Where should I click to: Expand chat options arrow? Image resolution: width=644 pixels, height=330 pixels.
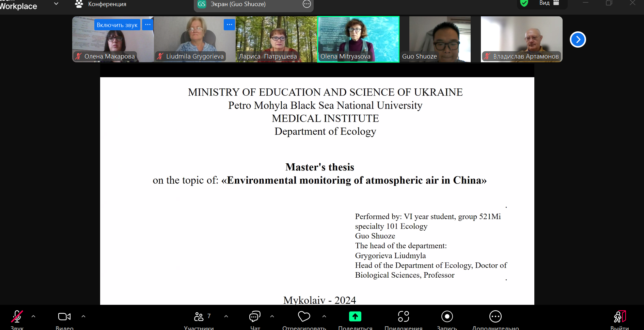272,316
